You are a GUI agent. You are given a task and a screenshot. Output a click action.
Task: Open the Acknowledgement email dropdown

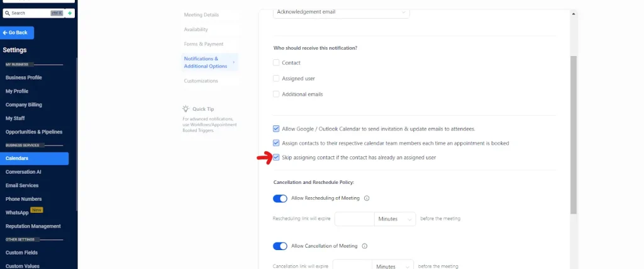[x=341, y=13]
